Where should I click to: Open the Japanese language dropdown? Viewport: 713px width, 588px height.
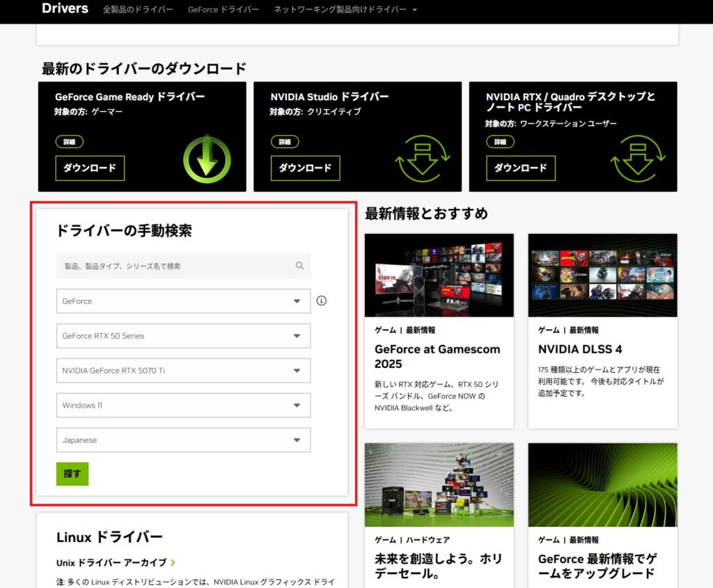coord(183,440)
